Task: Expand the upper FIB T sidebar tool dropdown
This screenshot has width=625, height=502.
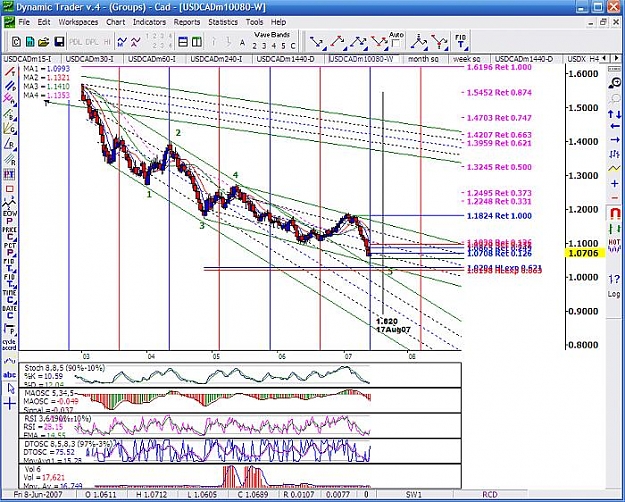Action: 14,270
